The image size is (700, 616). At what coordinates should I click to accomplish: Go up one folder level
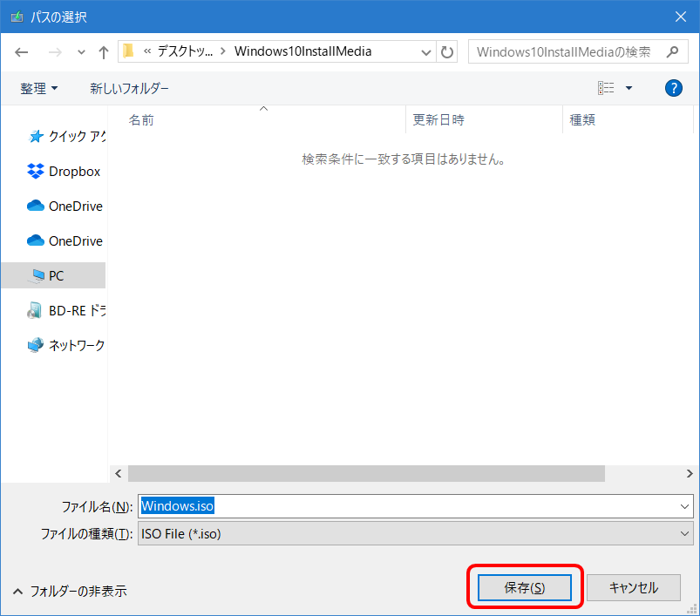pyautogui.click(x=103, y=52)
